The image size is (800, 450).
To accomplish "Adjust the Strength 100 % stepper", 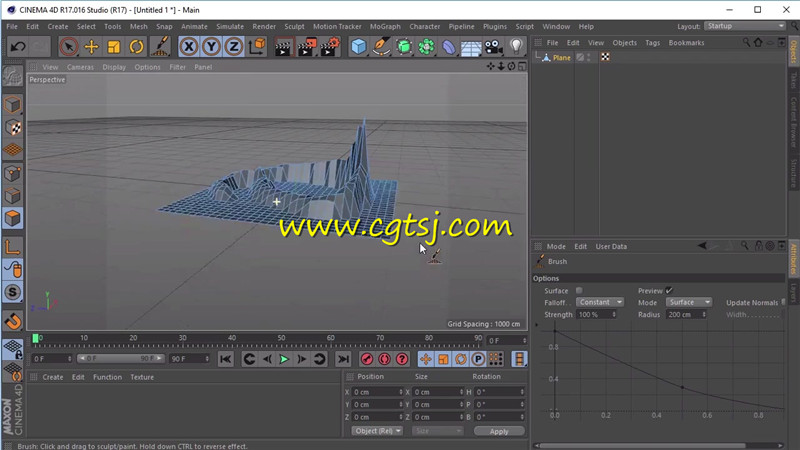I will coord(614,314).
